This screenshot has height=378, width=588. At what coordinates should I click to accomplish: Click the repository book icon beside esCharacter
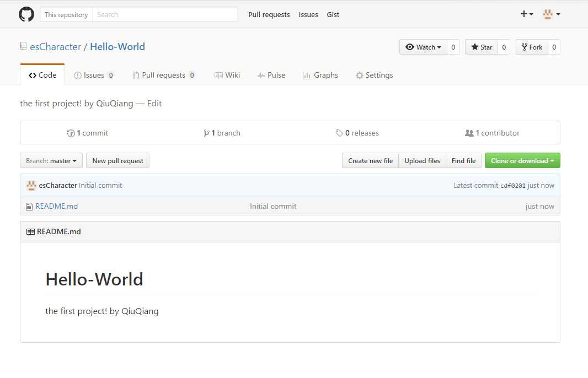click(23, 46)
